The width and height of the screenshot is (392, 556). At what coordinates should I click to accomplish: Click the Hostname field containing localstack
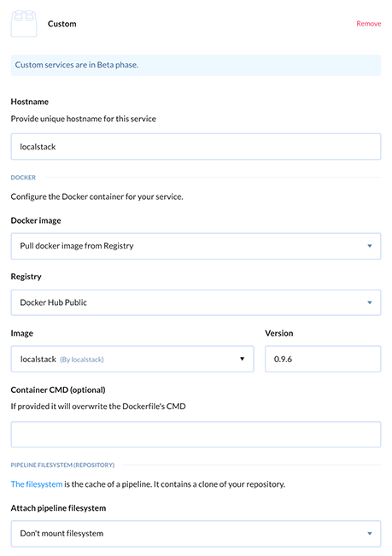(x=196, y=146)
